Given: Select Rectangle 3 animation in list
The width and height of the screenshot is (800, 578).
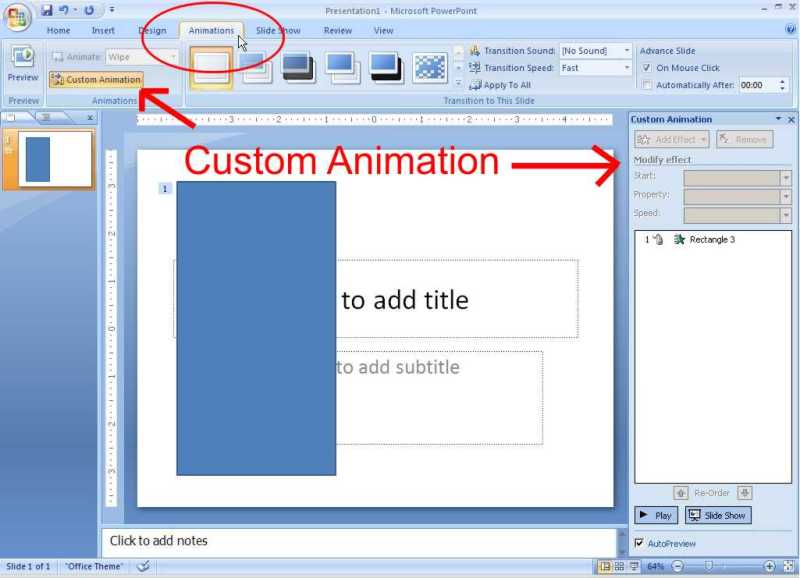Looking at the screenshot, I should (712, 239).
